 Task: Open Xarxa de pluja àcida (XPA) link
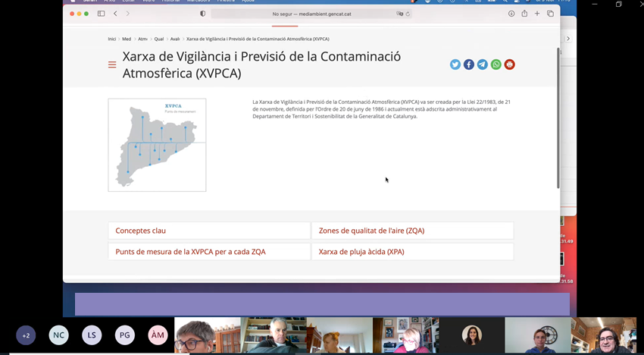412,252
